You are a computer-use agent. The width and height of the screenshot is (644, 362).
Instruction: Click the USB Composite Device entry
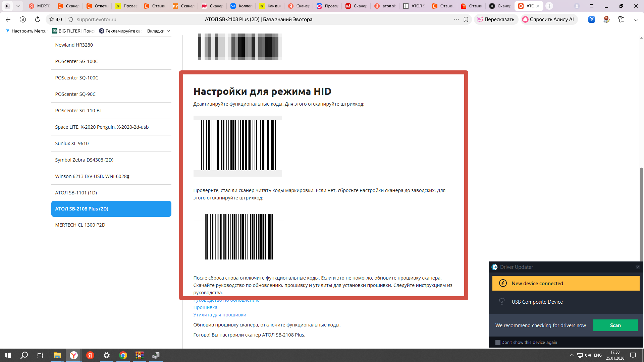click(x=537, y=302)
